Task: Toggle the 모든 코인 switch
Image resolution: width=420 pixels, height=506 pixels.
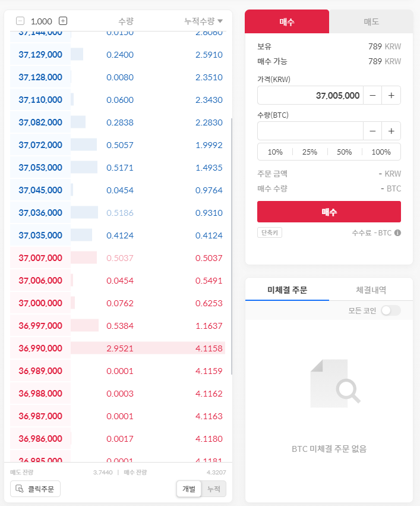Action: coord(390,310)
